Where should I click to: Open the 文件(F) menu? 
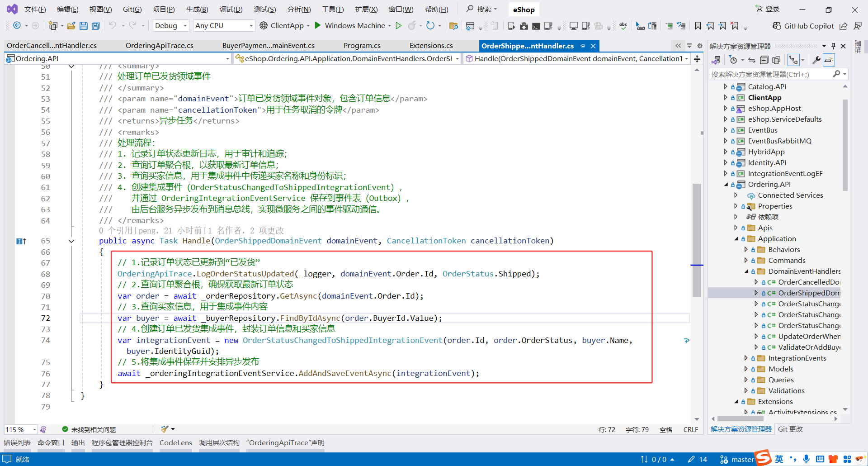pyautogui.click(x=35, y=10)
